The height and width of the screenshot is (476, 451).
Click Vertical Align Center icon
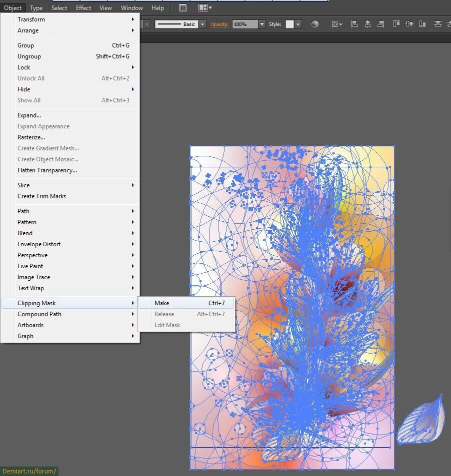[409, 24]
